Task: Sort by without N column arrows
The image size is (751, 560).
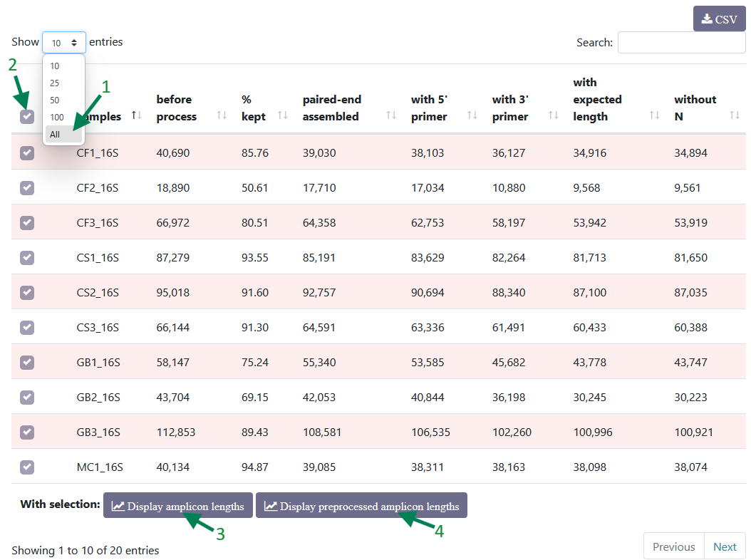Action: 735,115
